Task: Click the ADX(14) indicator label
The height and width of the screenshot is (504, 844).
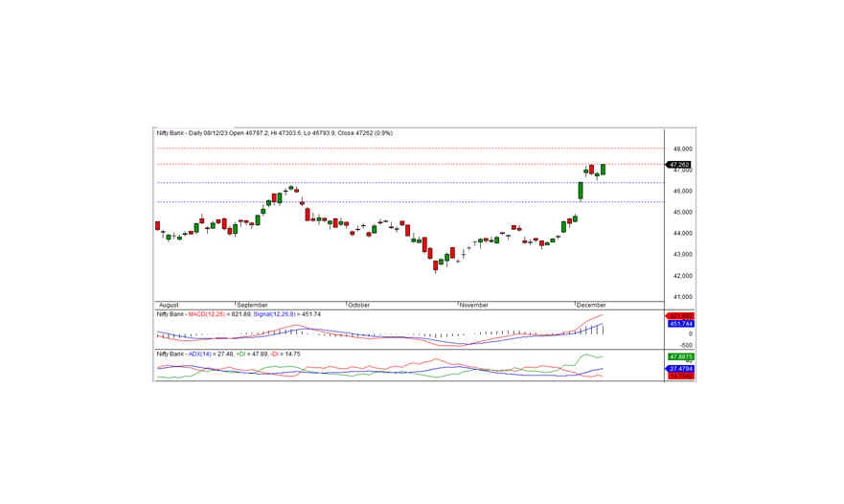Action: (x=199, y=354)
